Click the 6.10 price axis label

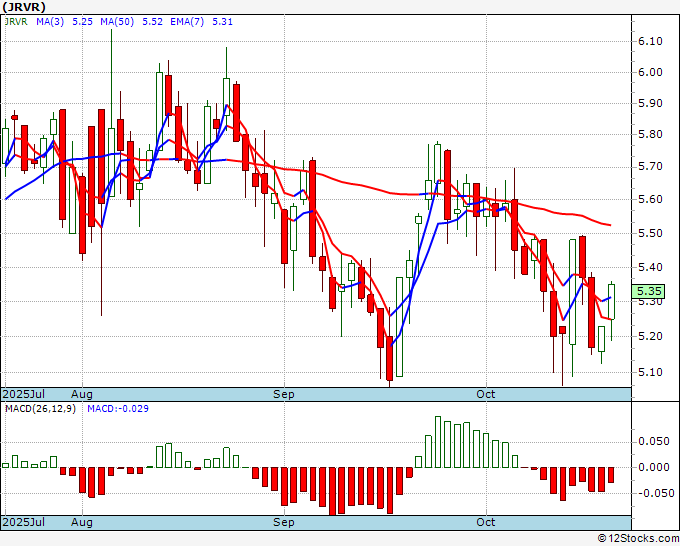coord(651,41)
